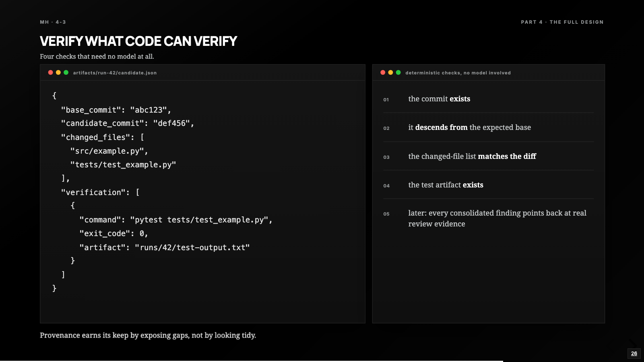Click the "changed_files": [ line
Viewport: 644px width, 362px height.
pos(103,137)
